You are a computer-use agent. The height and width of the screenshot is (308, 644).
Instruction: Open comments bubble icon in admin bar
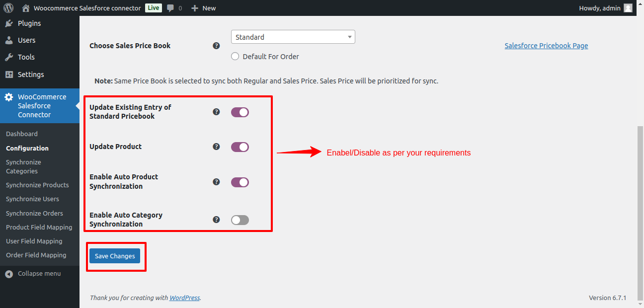coord(171,8)
